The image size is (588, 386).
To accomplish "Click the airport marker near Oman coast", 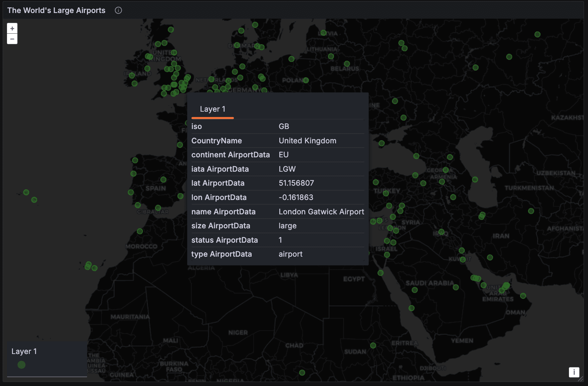I will pyautogui.click(x=523, y=296).
